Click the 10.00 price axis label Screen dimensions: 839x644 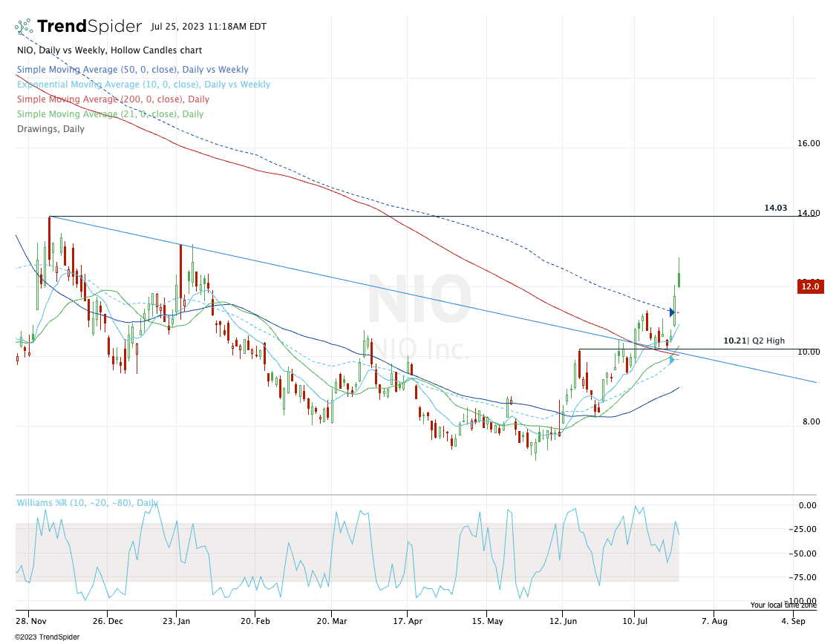pos(809,352)
